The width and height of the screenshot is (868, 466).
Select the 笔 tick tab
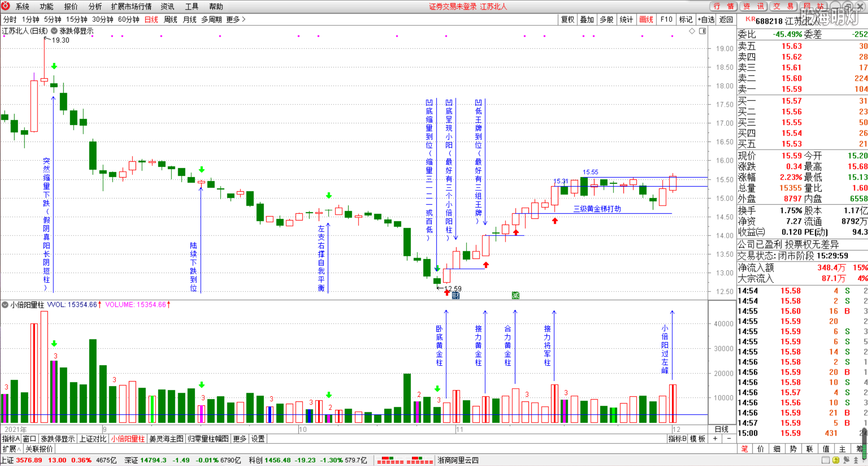click(x=745, y=448)
